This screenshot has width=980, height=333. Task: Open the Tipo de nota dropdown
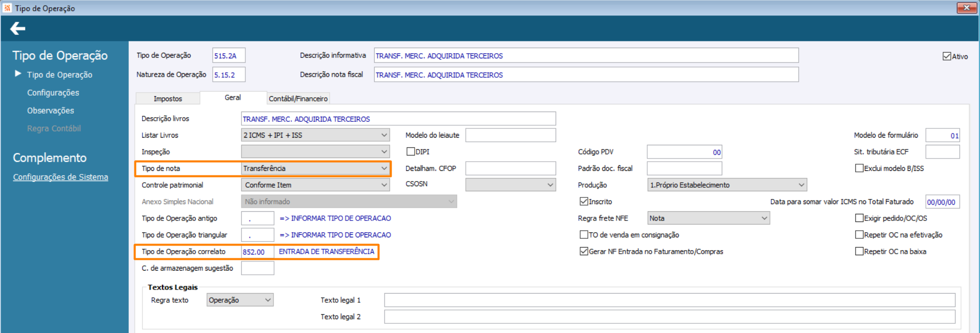[315, 168]
